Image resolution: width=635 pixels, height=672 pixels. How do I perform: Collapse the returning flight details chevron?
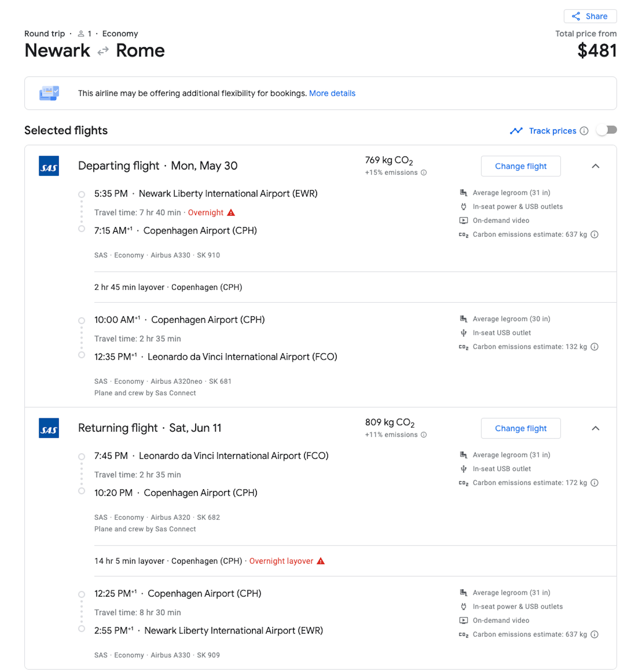point(596,429)
